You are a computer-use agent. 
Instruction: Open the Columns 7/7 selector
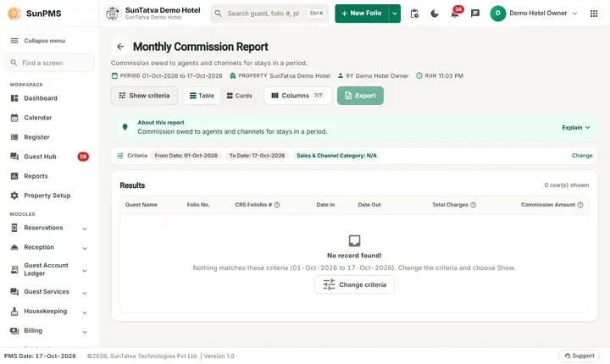point(298,96)
